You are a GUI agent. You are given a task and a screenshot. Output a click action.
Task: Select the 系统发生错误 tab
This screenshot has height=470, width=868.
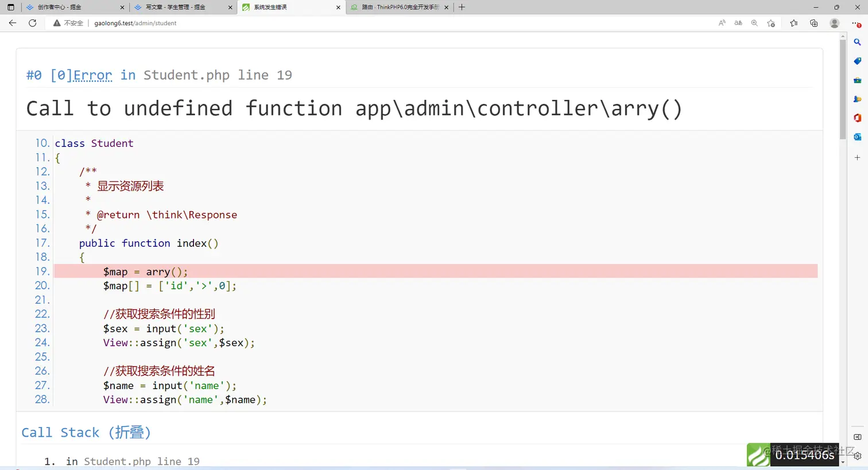(290, 7)
